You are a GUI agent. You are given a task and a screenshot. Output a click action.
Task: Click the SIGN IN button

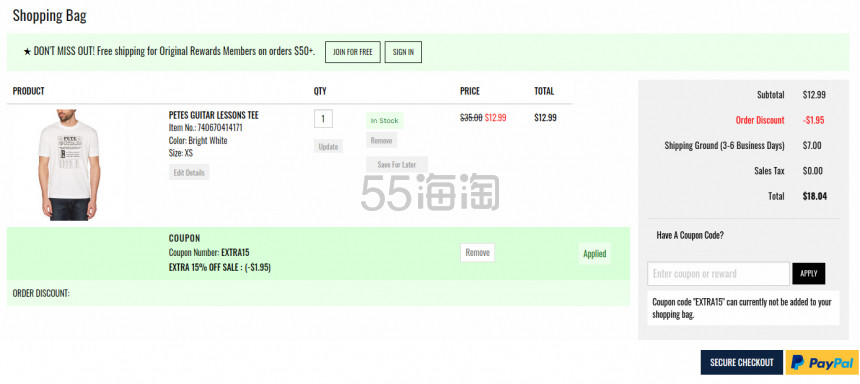pyautogui.click(x=403, y=52)
